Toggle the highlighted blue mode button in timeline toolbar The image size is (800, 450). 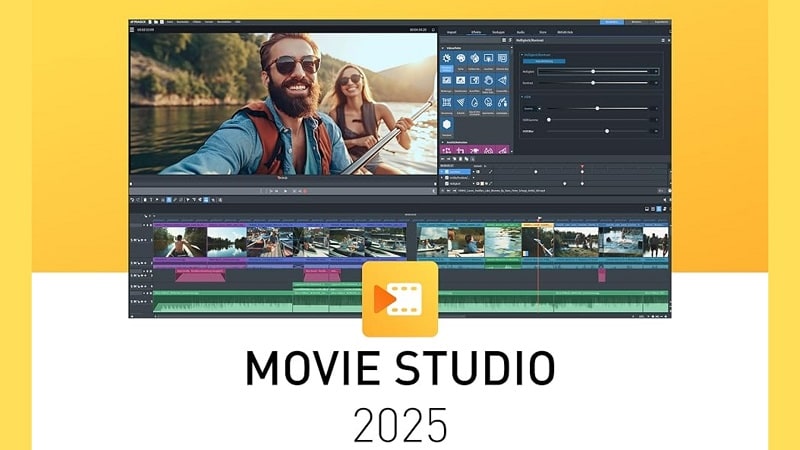pyautogui.click(x=169, y=200)
